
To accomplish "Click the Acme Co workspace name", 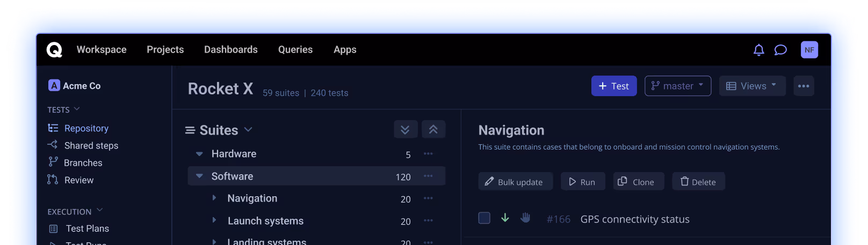I will (x=82, y=86).
